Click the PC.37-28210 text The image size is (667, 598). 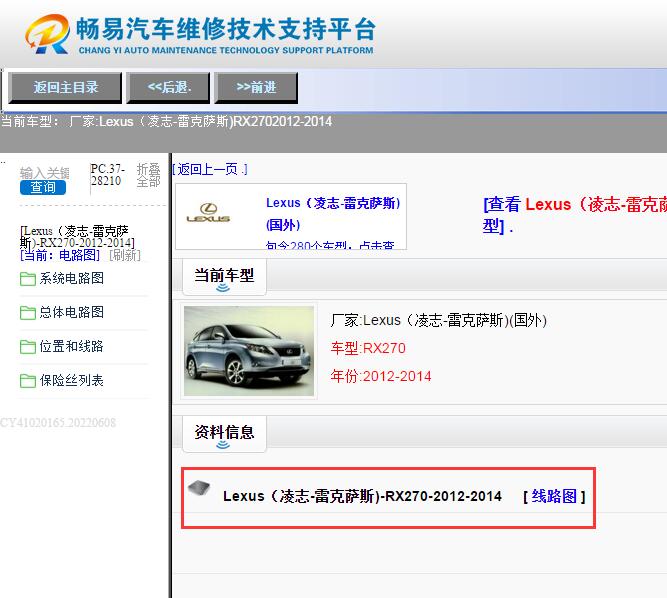coord(108,175)
